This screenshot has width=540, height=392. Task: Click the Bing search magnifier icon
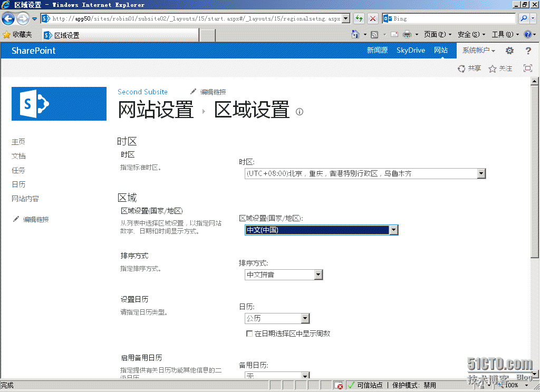click(524, 18)
